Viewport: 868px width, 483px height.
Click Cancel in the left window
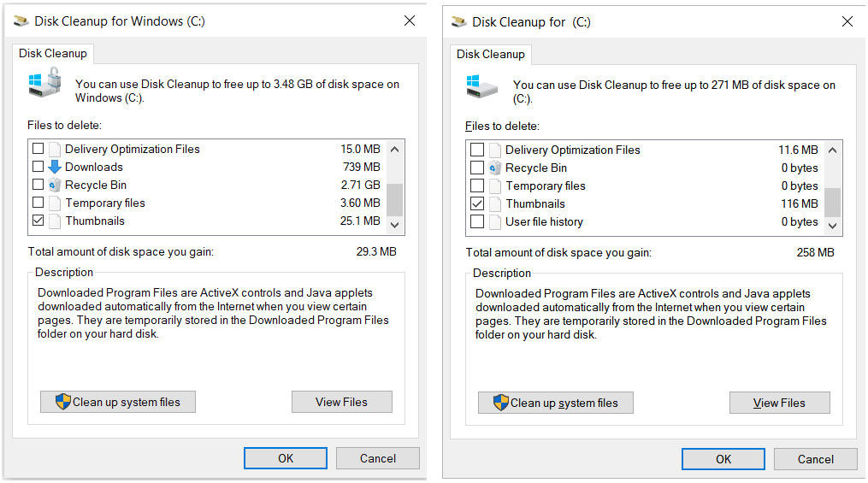(x=377, y=458)
